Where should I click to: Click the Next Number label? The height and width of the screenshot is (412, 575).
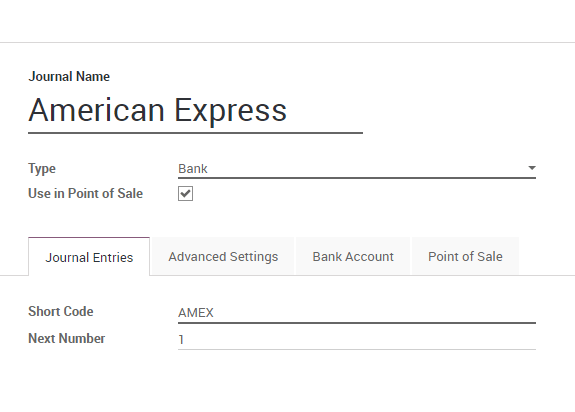[x=67, y=338]
